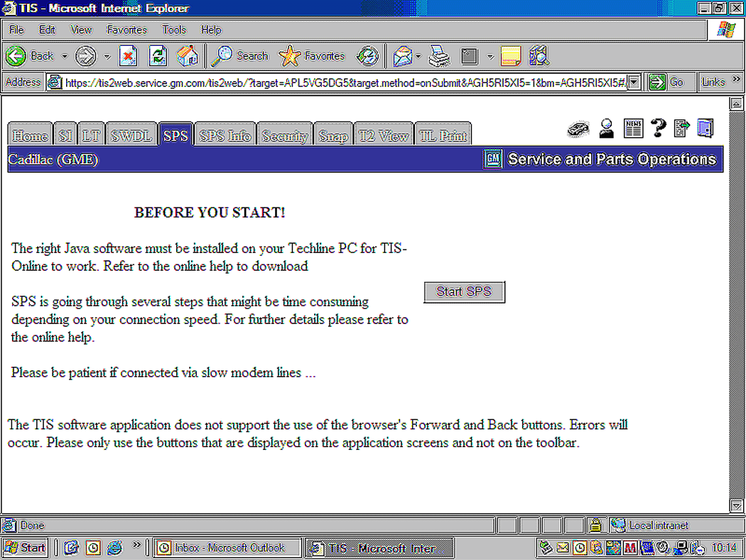The width and height of the screenshot is (746, 560).
Task: Click the question mark help icon
Action: (x=658, y=129)
